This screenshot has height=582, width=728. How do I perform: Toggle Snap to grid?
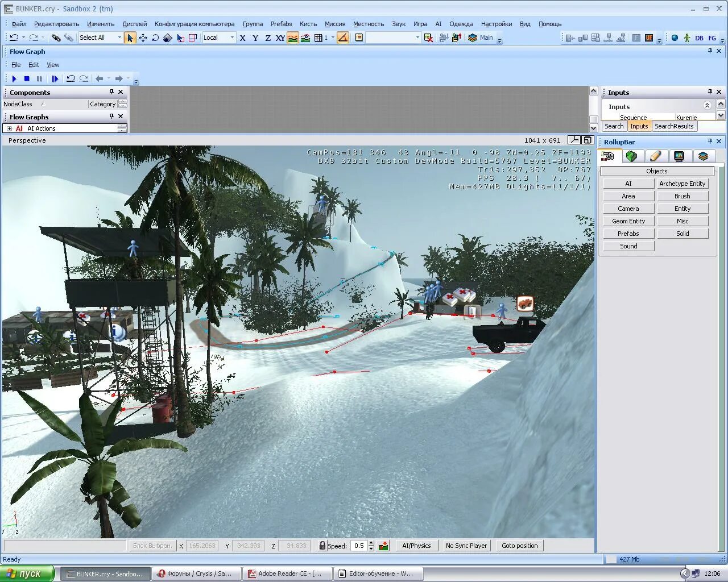(318, 38)
